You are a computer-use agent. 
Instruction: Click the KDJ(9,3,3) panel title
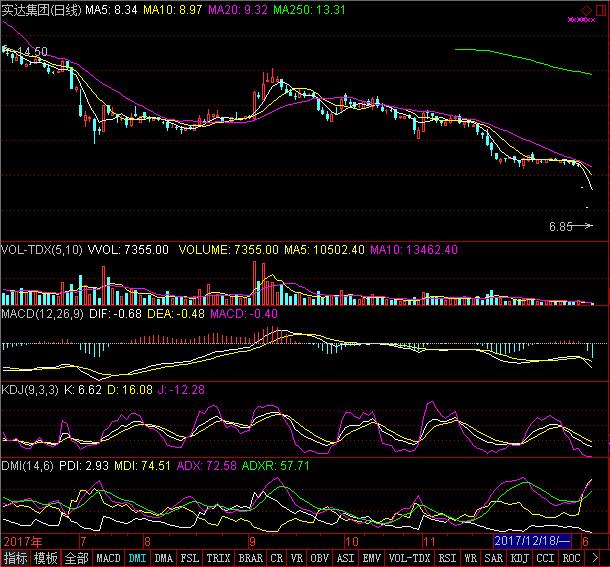pyautogui.click(x=30, y=390)
